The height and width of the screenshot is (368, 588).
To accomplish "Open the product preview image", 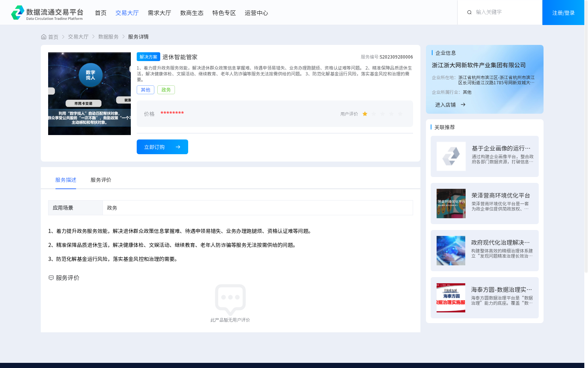I will [89, 93].
